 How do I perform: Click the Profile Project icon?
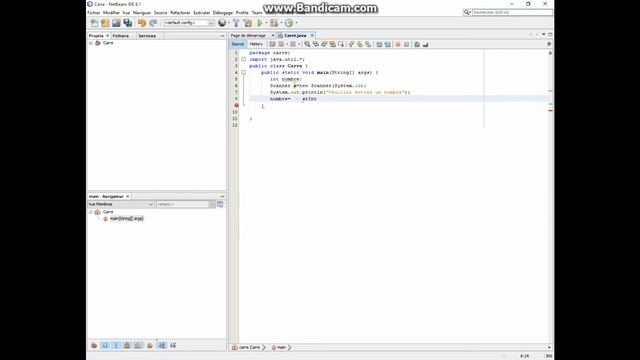pyautogui.click(x=289, y=23)
